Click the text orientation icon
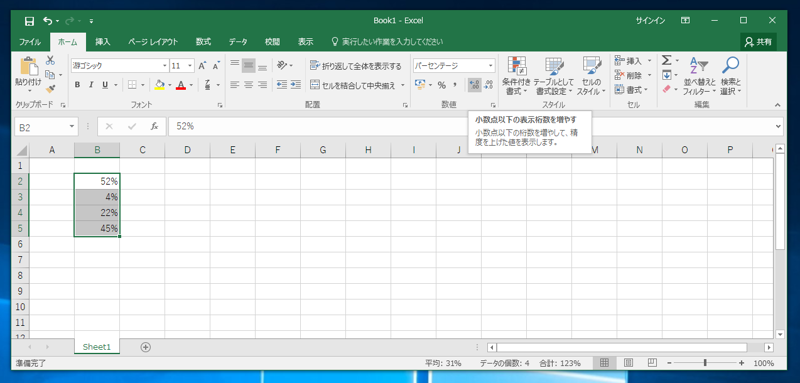Viewport: 800px width, 383px height. [x=282, y=65]
